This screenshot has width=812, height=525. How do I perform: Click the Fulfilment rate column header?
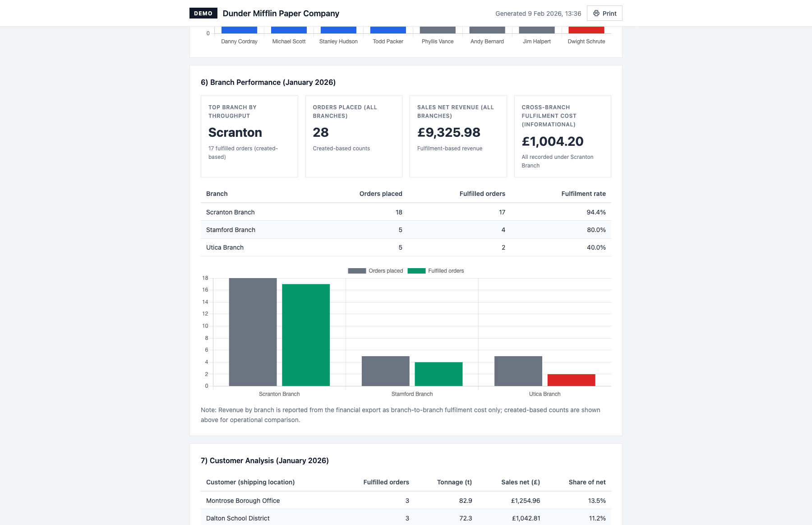point(583,194)
